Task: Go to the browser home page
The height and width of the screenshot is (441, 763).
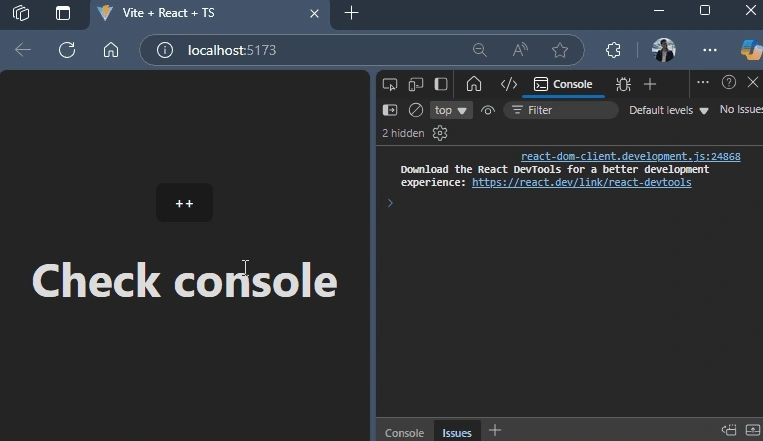Action: point(111,50)
